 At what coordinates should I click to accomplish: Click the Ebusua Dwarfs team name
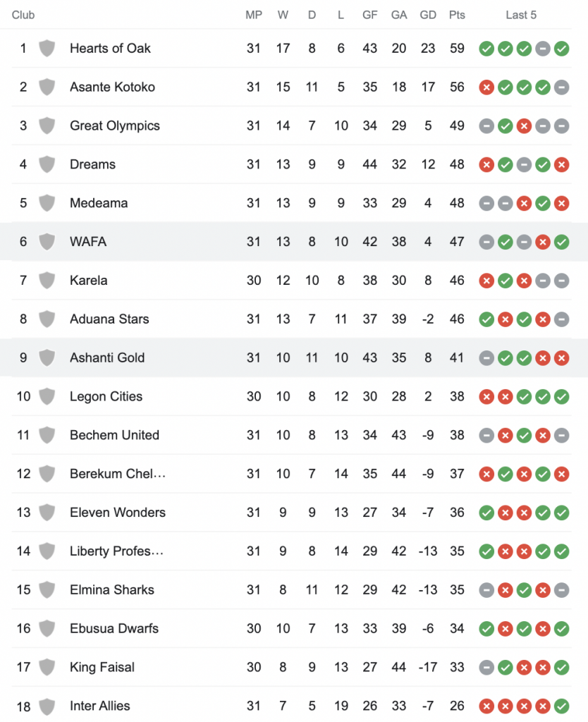point(114,628)
